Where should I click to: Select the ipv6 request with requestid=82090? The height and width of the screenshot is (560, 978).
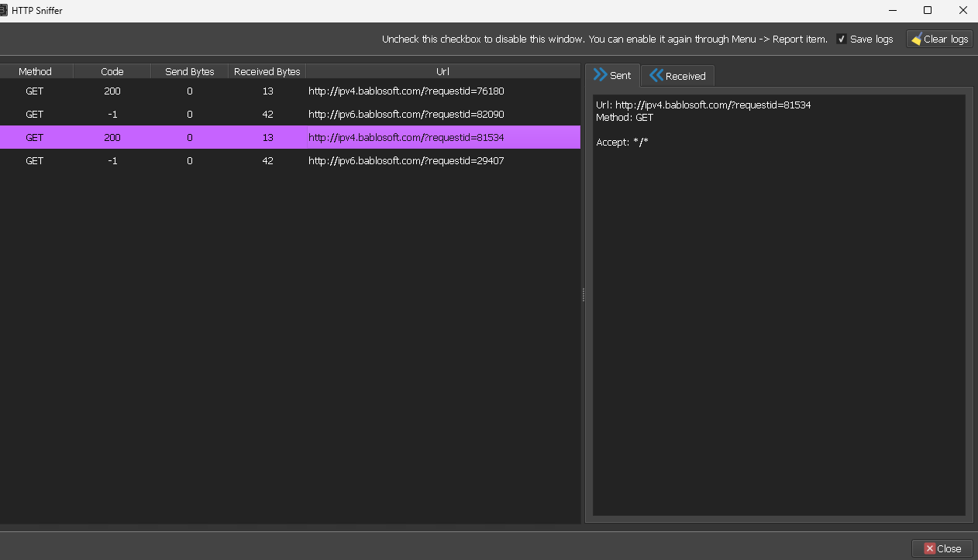click(x=406, y=115)
